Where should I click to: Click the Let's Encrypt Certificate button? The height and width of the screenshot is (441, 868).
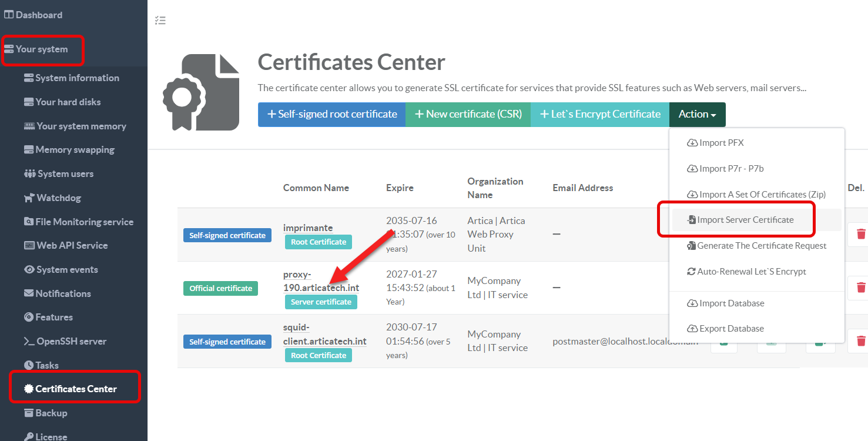point(599,115)
